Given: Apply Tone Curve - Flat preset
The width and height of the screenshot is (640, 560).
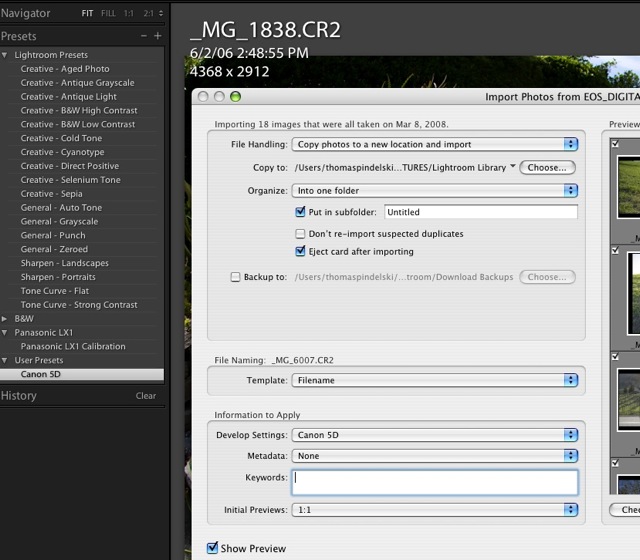Looking at the screenshot, I should pos(55,291).
